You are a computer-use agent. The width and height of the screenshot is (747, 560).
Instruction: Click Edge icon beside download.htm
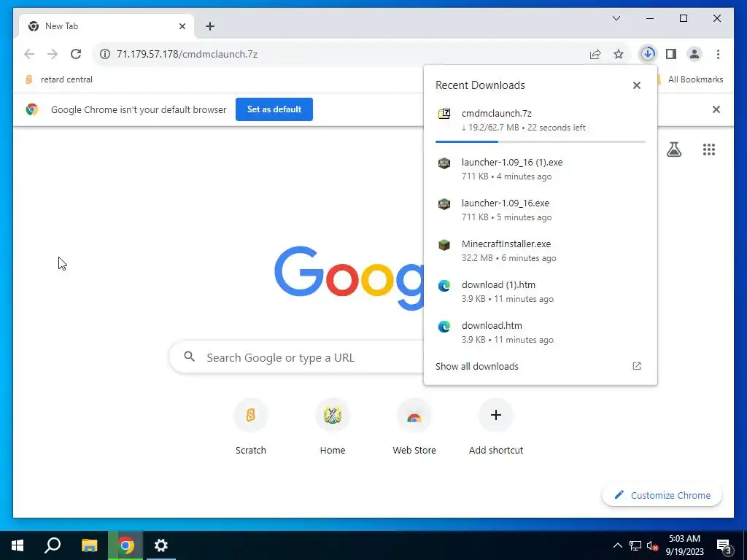pyautogui.click(x=444, y=327)
